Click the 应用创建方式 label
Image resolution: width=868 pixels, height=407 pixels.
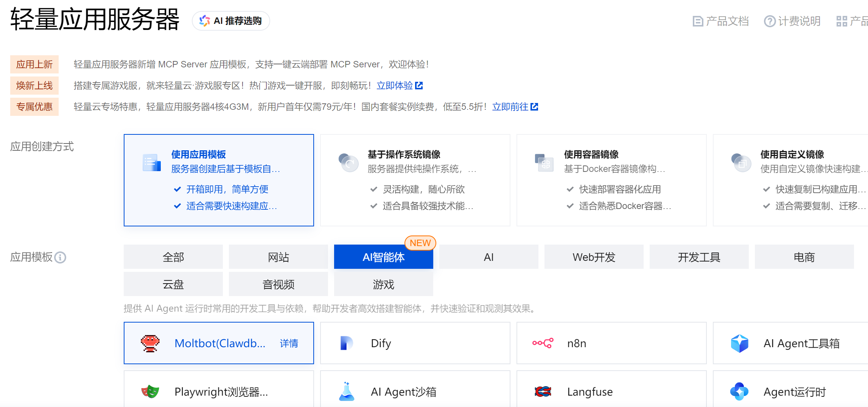pos(42,147)
